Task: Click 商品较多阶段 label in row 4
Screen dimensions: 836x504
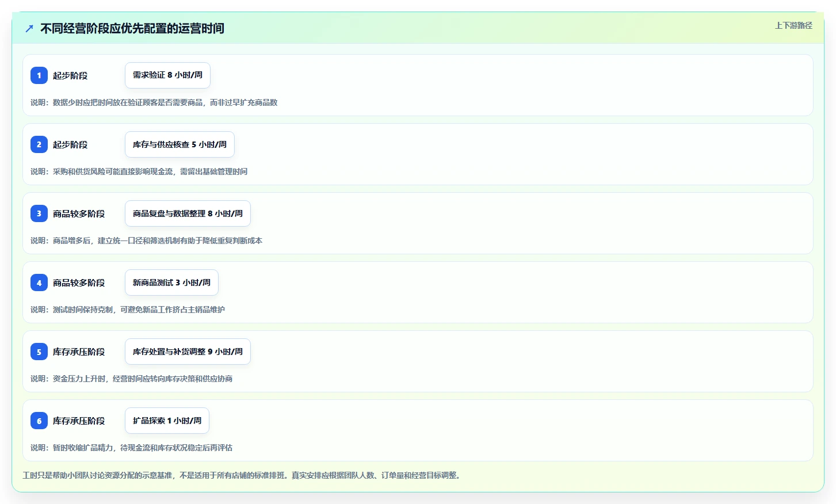Action: point(79,282)
